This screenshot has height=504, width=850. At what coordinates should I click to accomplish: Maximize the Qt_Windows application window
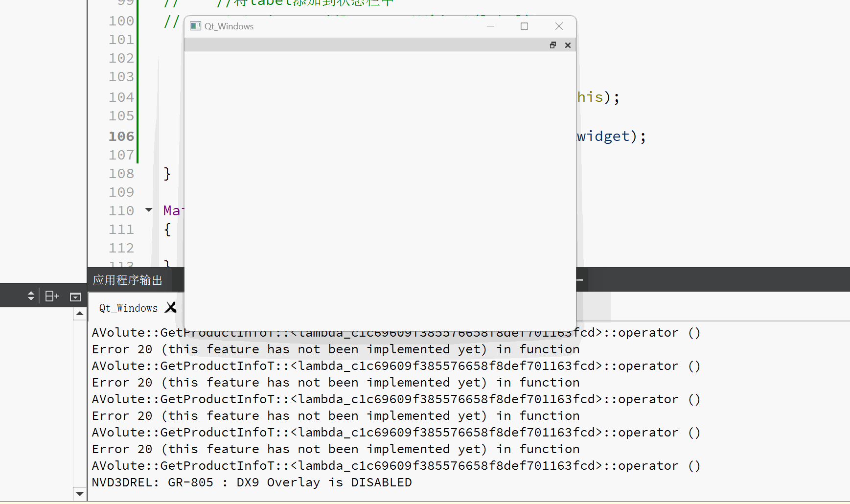(x=524, y=26)
